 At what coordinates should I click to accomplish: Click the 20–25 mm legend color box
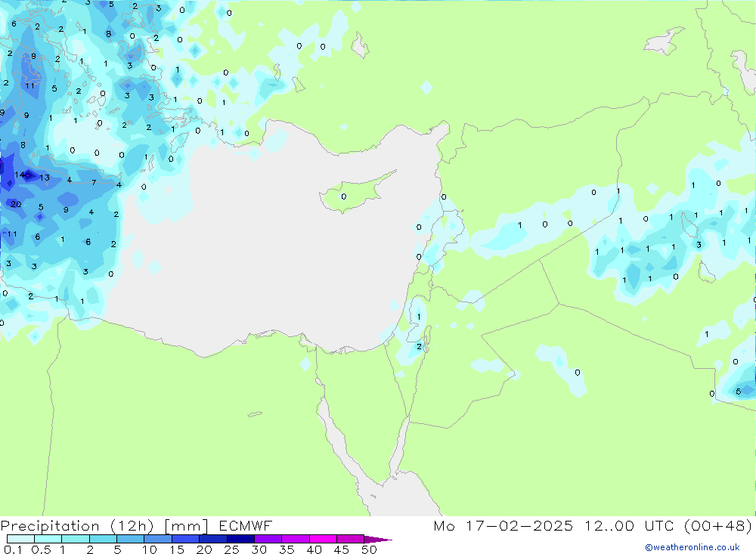pyautogui.click(x=213, y=539)
